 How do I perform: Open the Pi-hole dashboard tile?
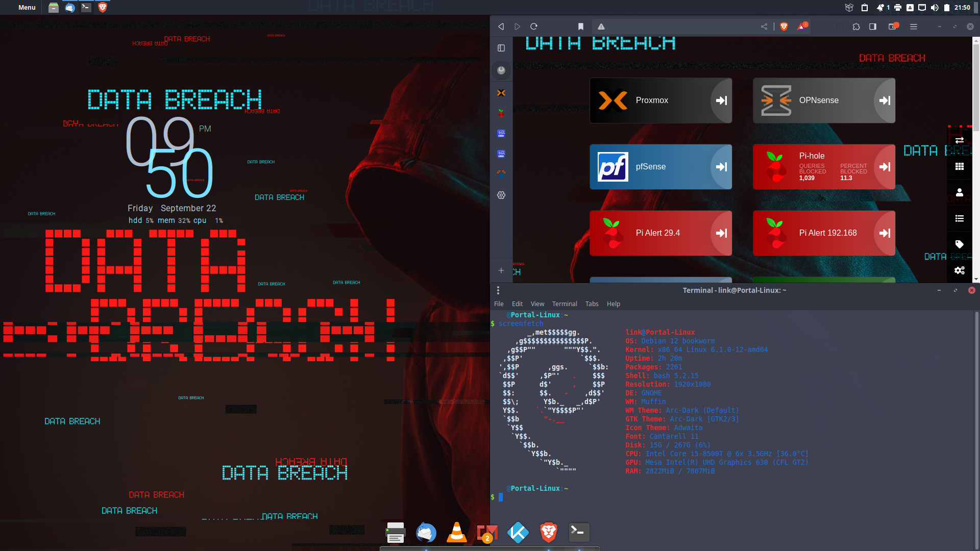(824, 167)
